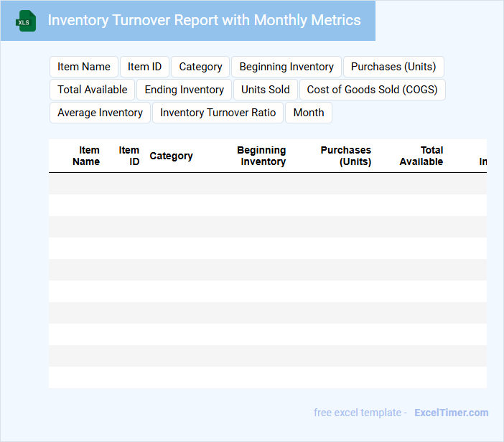Click the Item Name column header
The height and width of the screenshot is (442, 504).
[x=86, y=156]
